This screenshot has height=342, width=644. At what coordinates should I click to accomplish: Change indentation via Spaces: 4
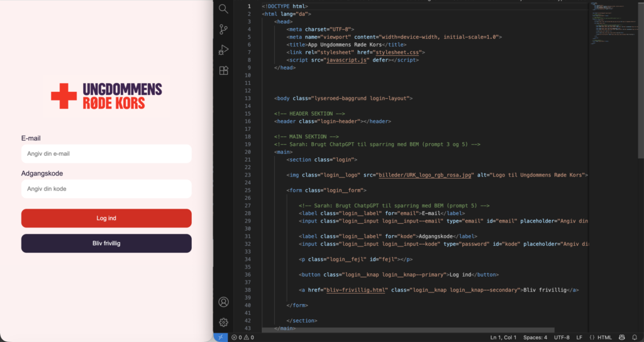point(535,338)
